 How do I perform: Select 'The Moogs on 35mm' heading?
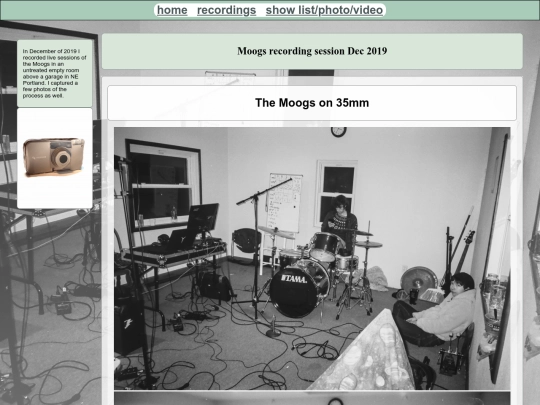312,103
